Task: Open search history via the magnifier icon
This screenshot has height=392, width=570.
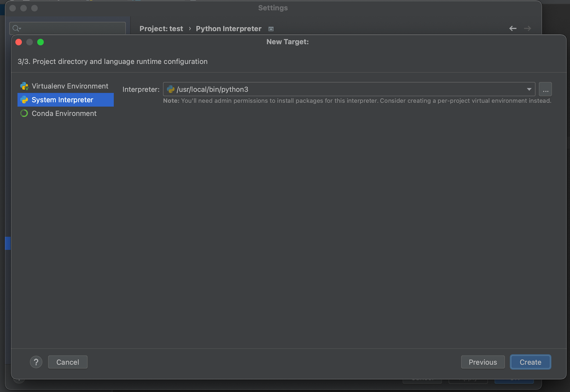Action: [x=16, y=28]
